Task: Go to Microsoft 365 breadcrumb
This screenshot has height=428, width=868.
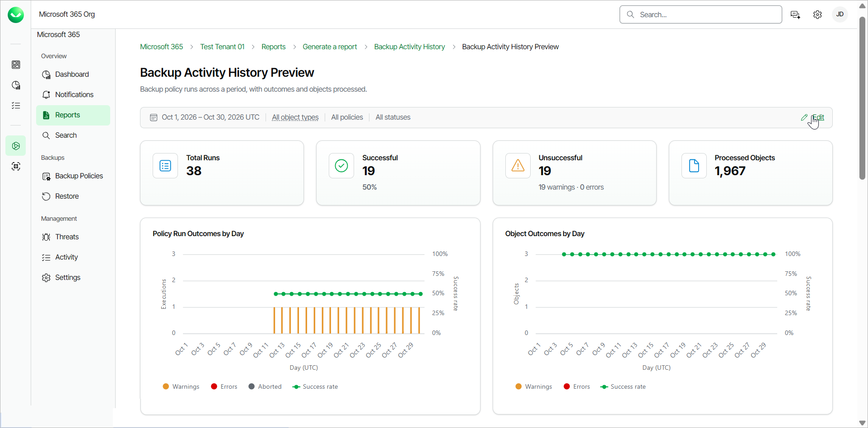Action: click(161, 47)
